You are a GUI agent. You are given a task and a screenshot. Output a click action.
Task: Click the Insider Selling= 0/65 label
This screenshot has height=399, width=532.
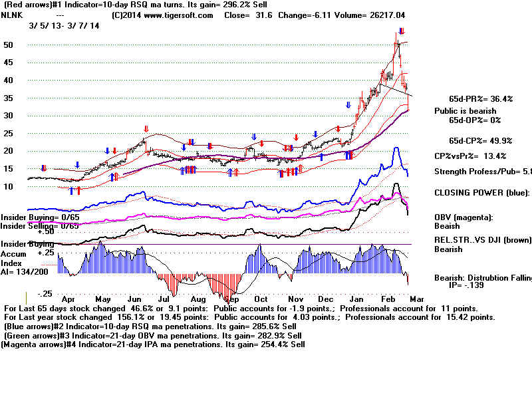click(x=39, y=226)
